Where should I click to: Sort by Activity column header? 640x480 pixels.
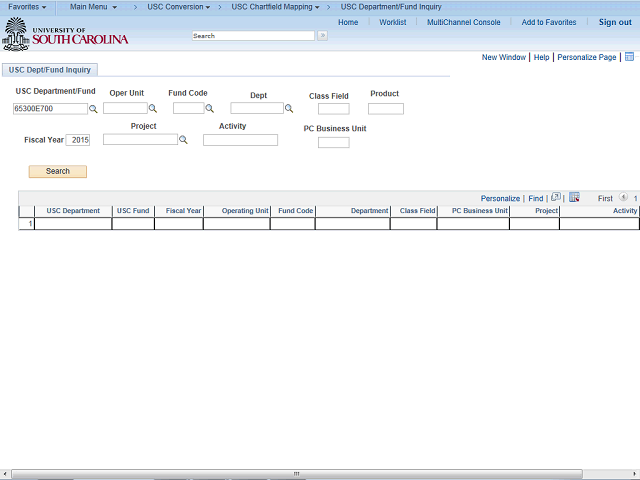tap(625, 211)
